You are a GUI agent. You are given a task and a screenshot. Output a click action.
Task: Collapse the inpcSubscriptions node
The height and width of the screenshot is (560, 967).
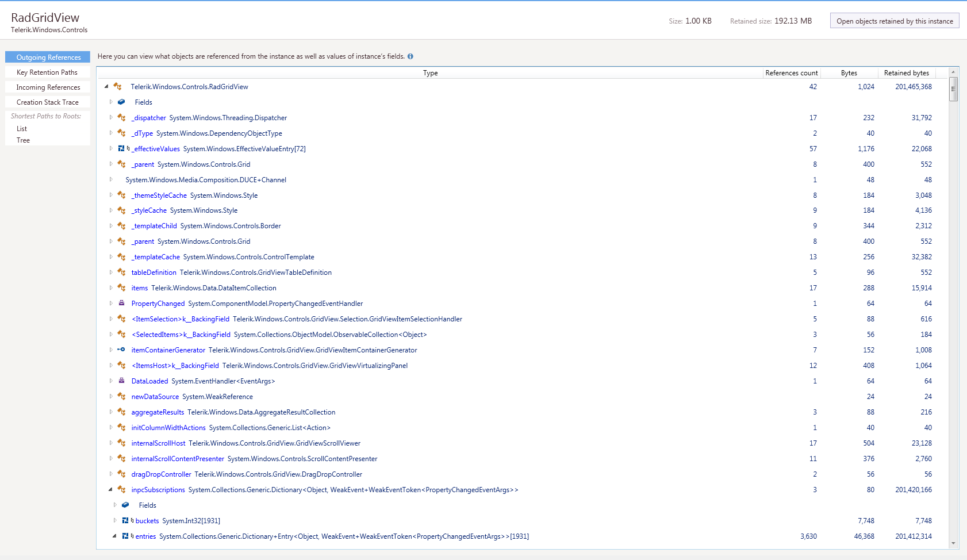[x=111, y=490]
